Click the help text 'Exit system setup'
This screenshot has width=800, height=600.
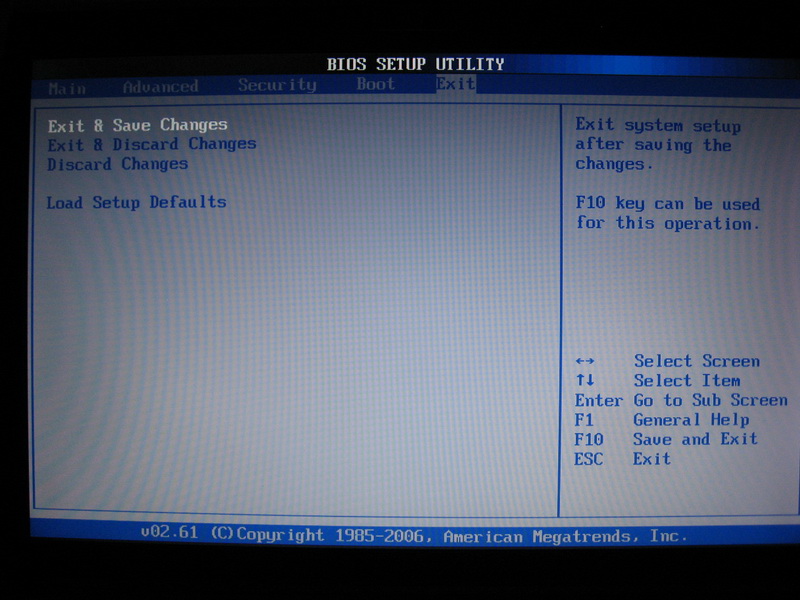[658, 125]
